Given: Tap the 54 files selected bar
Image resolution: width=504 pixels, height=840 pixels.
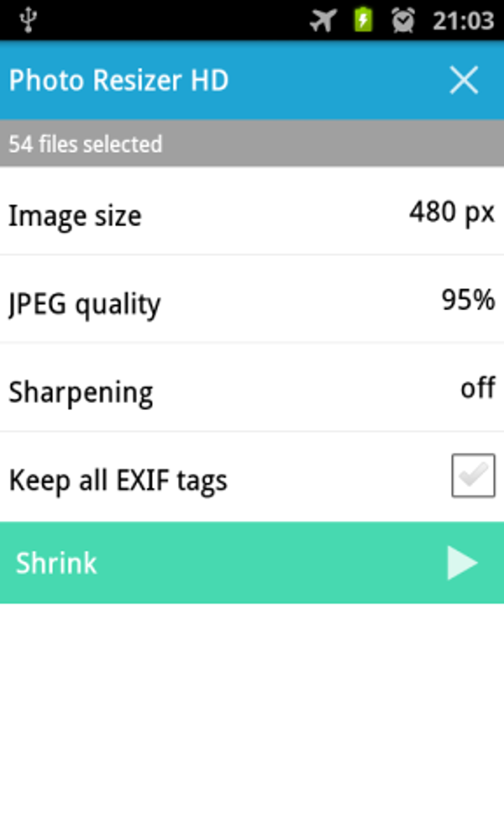Looking at the screenshot, I should pyautogui.click(x=252, y=144).
